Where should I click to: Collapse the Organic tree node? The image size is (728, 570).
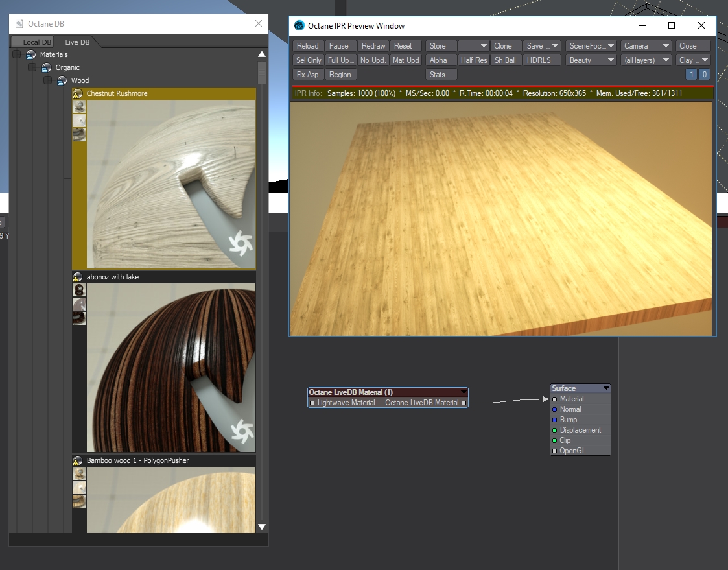point(32,67)
